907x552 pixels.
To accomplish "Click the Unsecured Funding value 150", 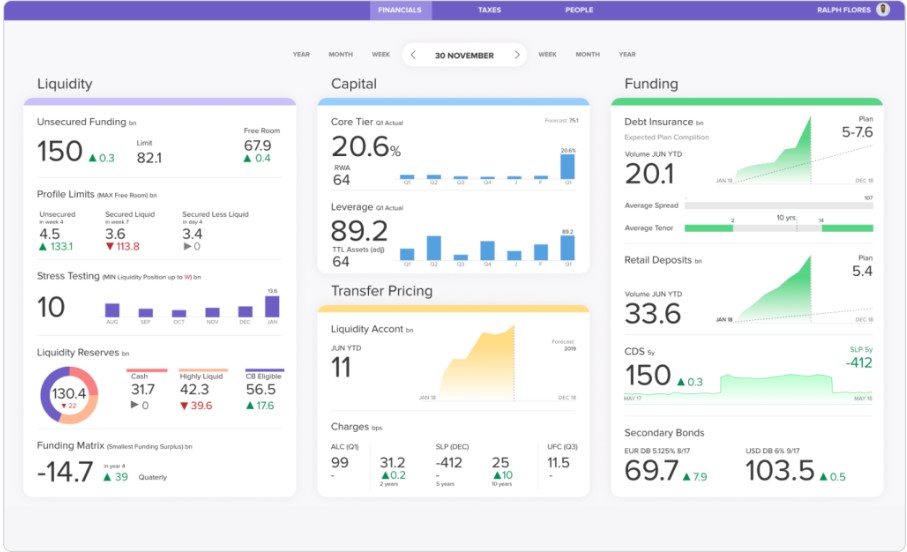I will tap(60, 152).
